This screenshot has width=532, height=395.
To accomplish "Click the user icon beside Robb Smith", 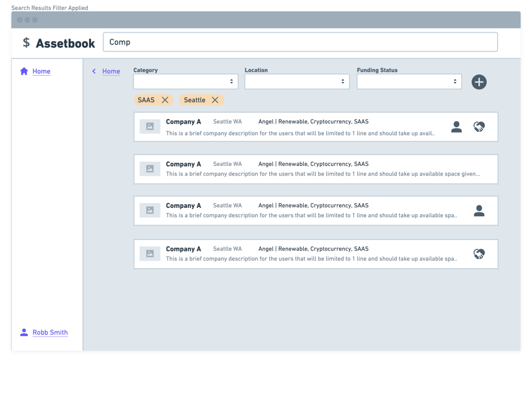I will coord(24,332).
